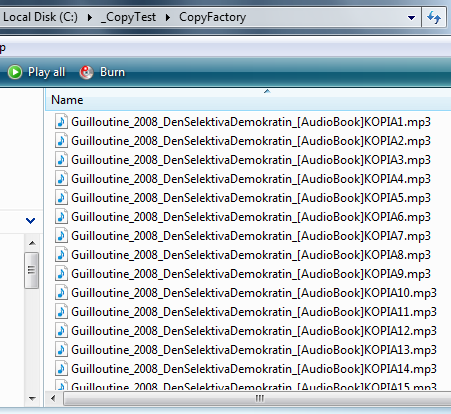Click the green Play all icon
Image resolution: width=451 pixels, height=414 pixels.
coord(15,72)
